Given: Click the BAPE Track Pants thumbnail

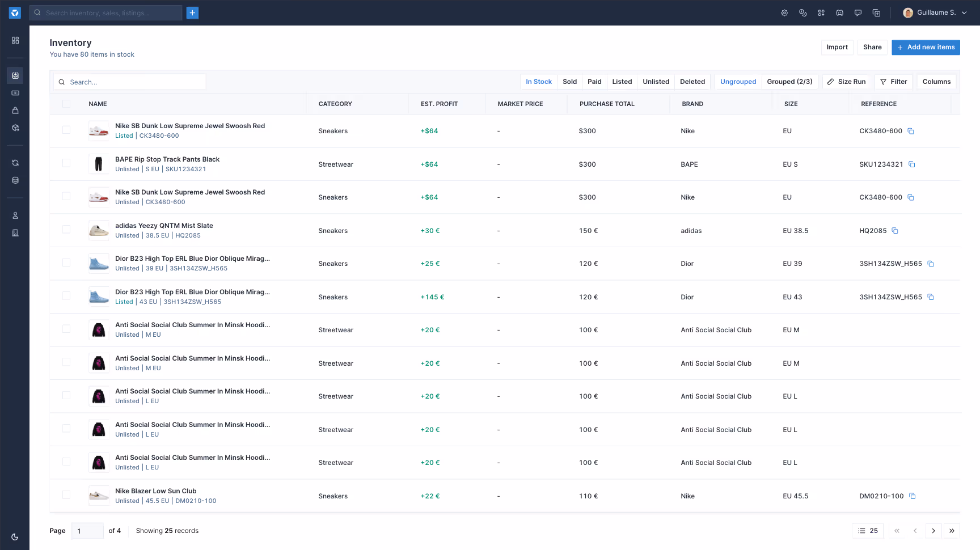Looking at the screenshot, I should 99,164.
